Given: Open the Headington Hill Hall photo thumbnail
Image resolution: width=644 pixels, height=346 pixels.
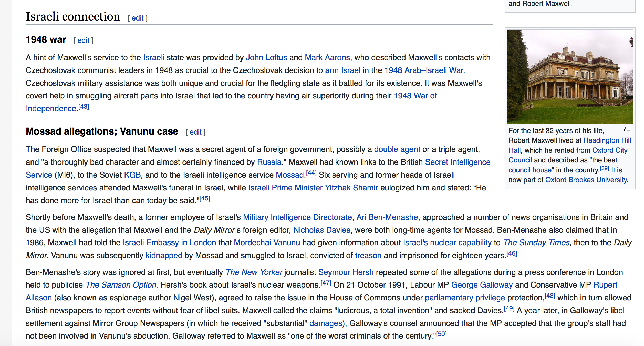Looking at the screenshot, I should point(570,77).
